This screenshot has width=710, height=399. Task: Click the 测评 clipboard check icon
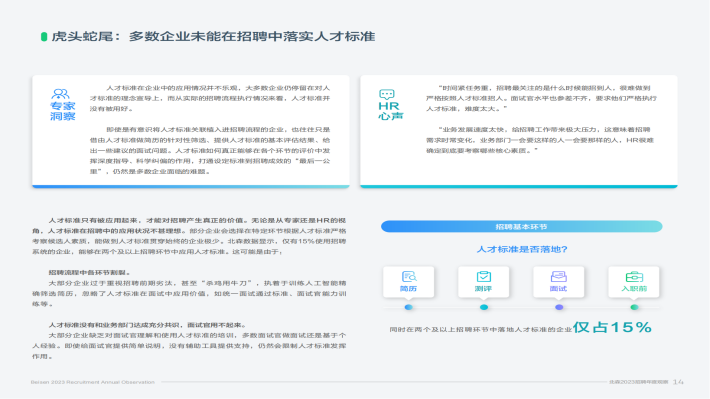[x=484, y=276]
